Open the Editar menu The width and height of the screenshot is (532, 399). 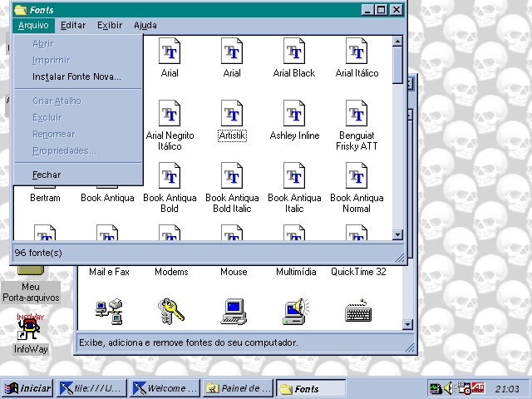pyautogui.click(x=73, y=26)
